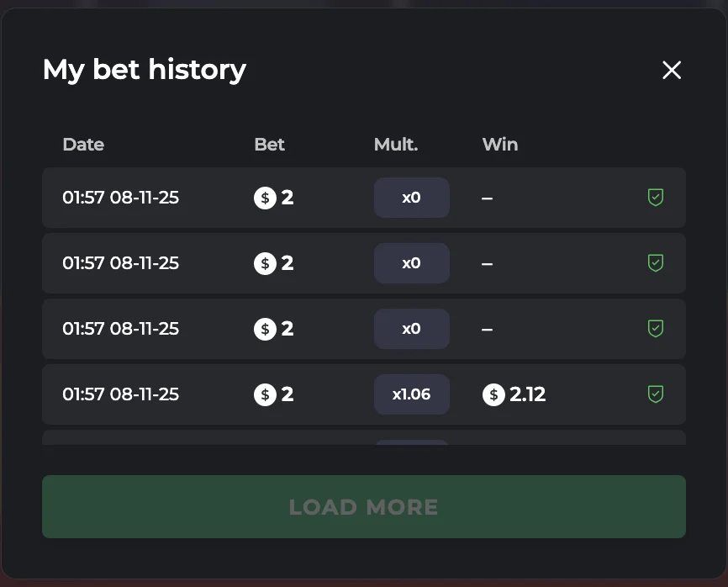The image size is (728, 587).
Task: Click the verification shield in third row
Action: pyautogui.click(x=656, y=329)
